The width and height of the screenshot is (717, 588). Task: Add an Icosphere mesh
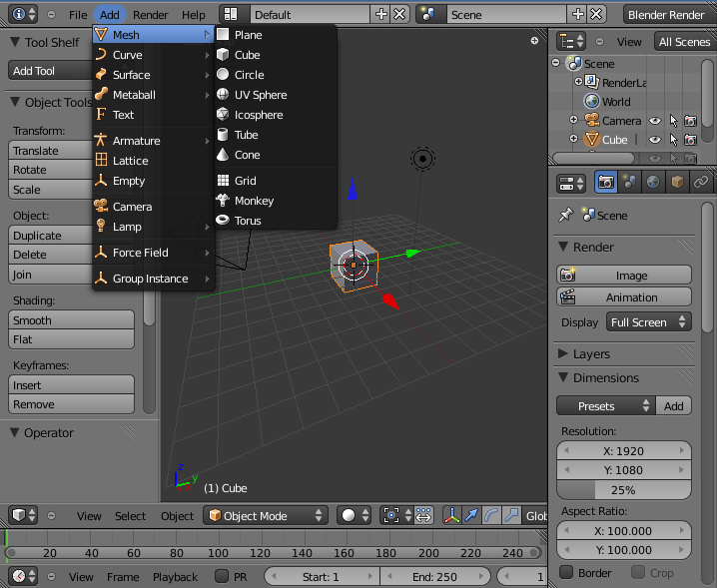click(276, 115)
